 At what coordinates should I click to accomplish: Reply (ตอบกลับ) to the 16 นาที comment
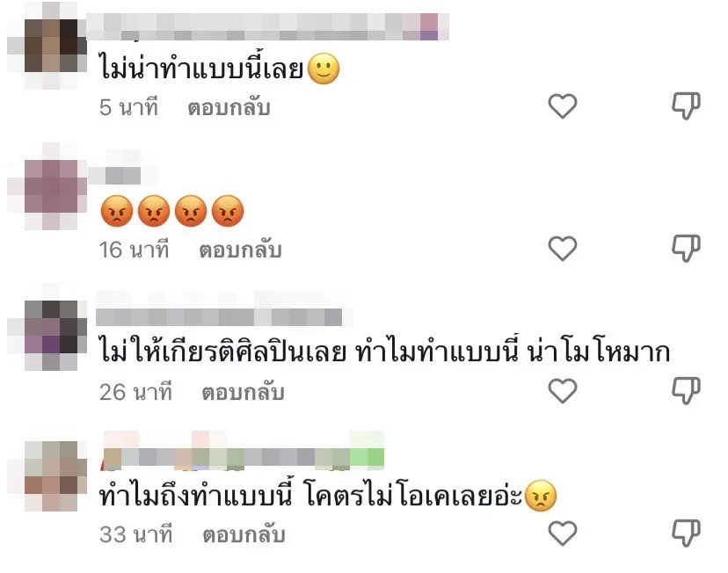point(241,250)
